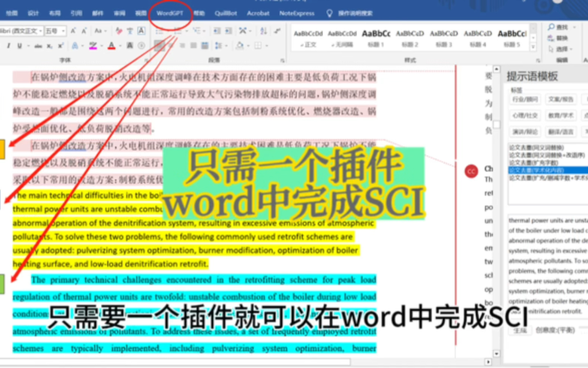Expand the styles gallery more button
Screen dimensions: 588x368
pyautogui.click(x=533, y=47)
